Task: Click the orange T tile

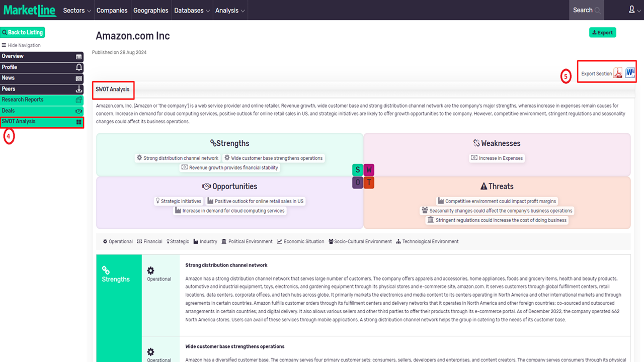Action: click(x=369, y=183)
